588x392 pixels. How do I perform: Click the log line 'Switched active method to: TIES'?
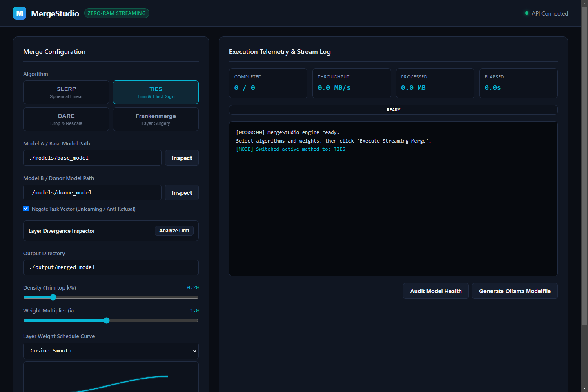pos(290,149)
